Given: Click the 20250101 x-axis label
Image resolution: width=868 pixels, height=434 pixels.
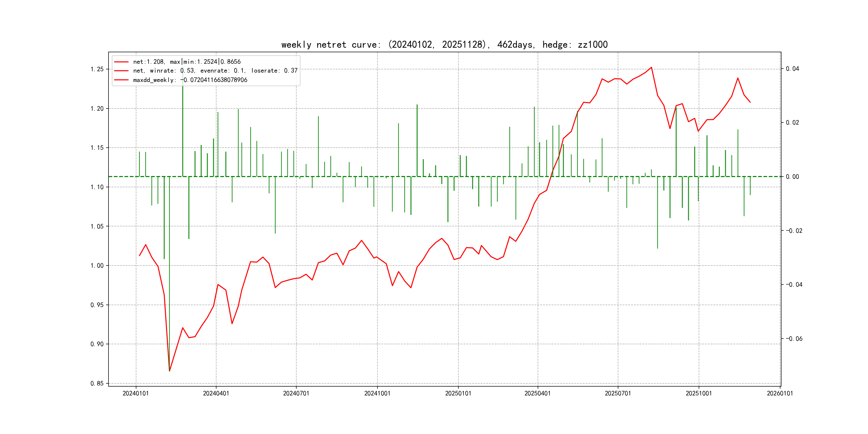Looking at the screenshot, I should (458, 393).
